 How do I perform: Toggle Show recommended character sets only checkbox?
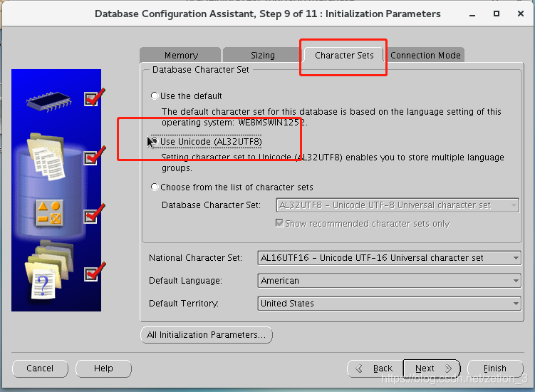click(279, 223)
